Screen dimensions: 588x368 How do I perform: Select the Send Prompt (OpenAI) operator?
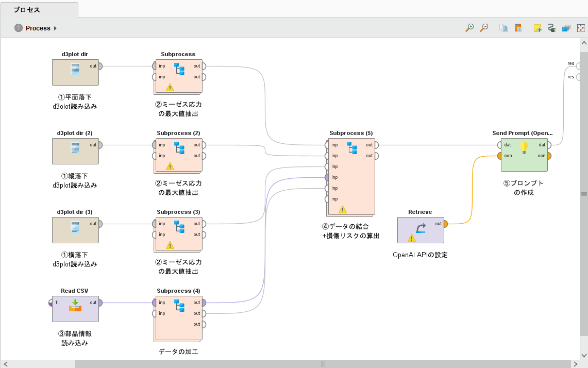pyautogui.click(x=524, y=155)
